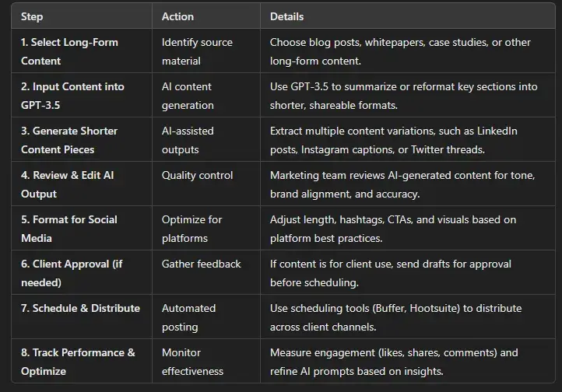The image size is (562, 392).
Task: Select the "3. Generate Shorter Content Pieces" step
Action: point(68,140)
